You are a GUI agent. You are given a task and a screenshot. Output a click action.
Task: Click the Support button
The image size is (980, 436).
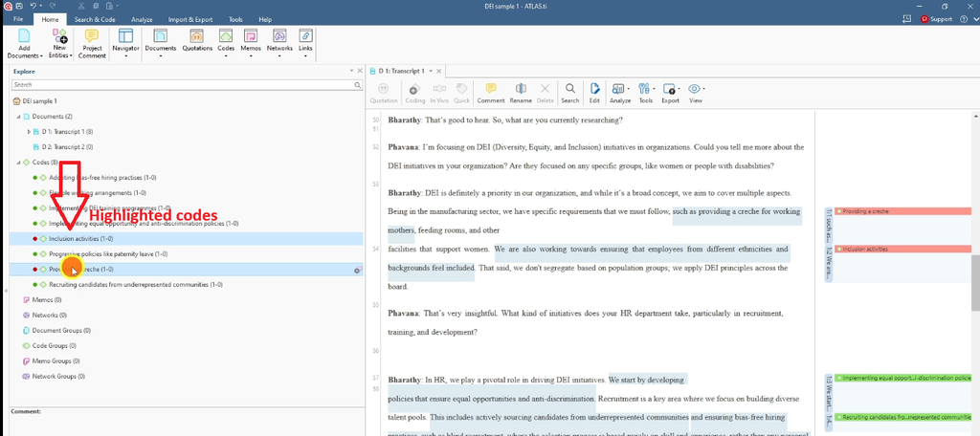point(936,19)
